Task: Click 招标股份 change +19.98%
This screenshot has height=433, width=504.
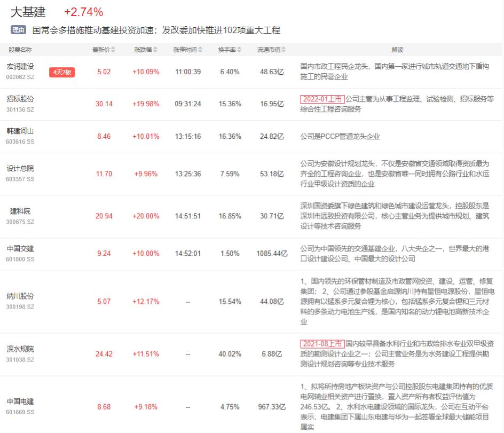Action: [146, 104]
